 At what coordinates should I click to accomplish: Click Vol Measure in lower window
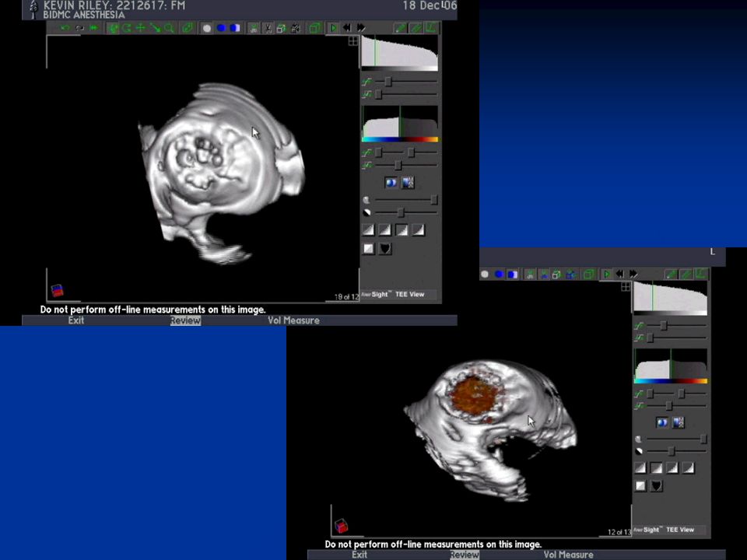point(568,555)
